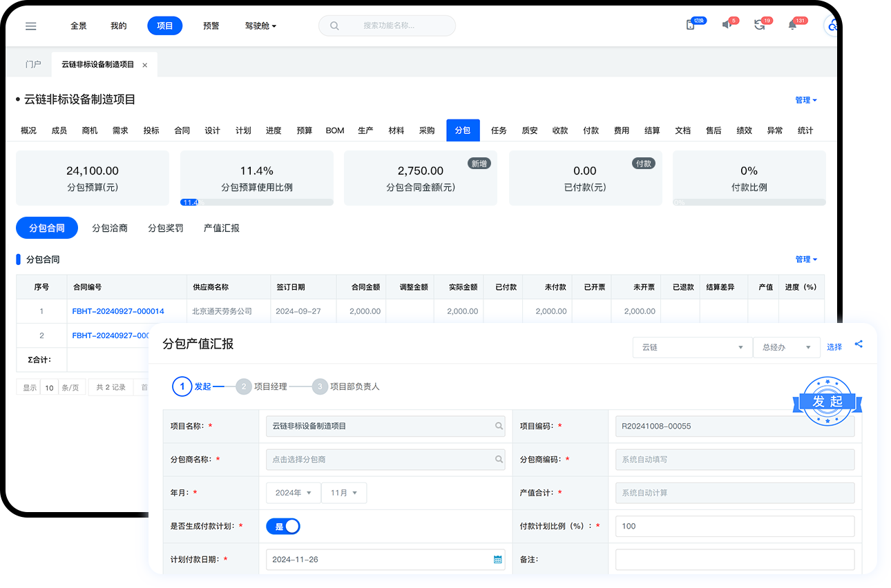This screenshot has width=891, height=588.
Task: Expand the 11月 month dropdown
Action: [x=344, y=493]
